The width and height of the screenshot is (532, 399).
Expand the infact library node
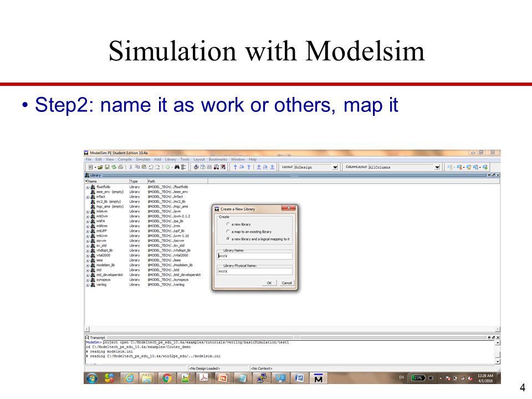click(x=88, y=197)
